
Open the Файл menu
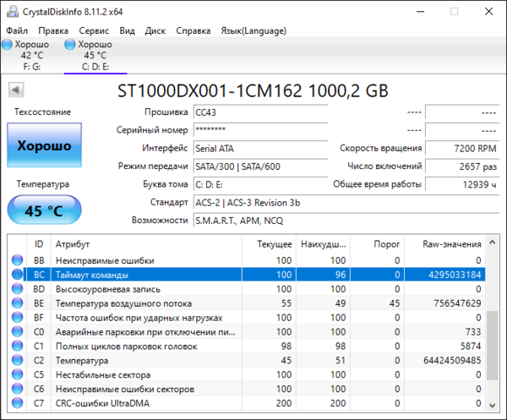tap(17, 30)
